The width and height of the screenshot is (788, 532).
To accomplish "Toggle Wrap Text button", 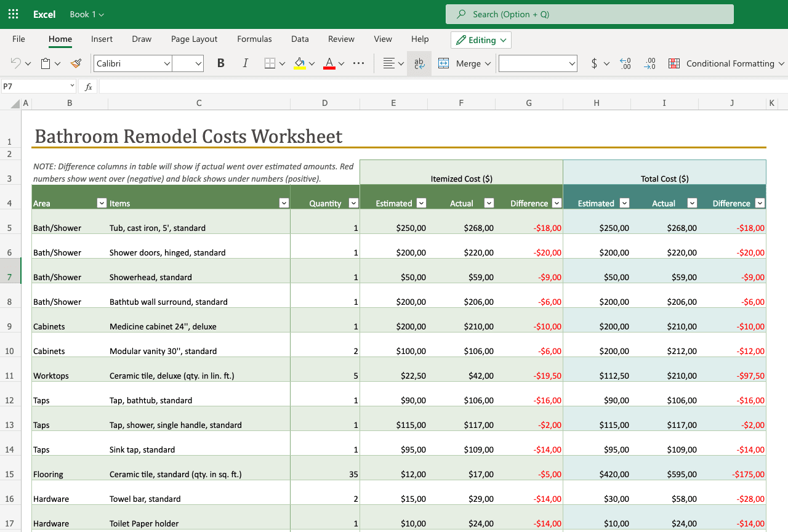I will pos(419,63).
